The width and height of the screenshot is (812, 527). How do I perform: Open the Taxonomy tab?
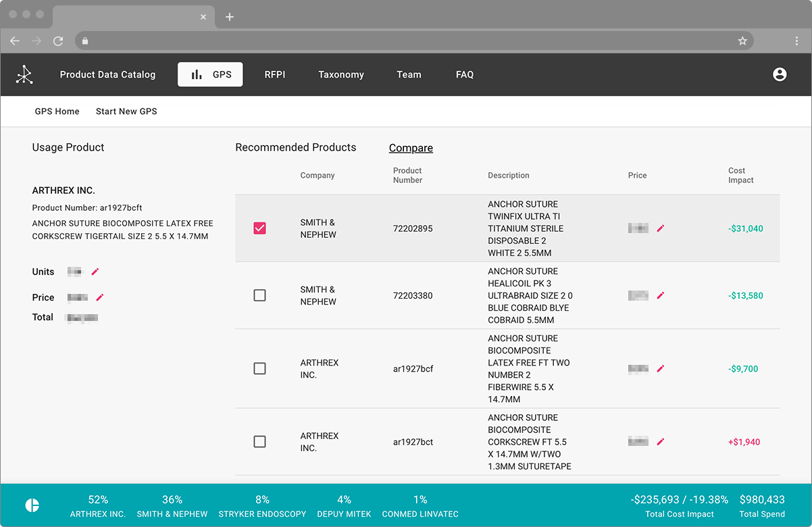pos(341,74)
